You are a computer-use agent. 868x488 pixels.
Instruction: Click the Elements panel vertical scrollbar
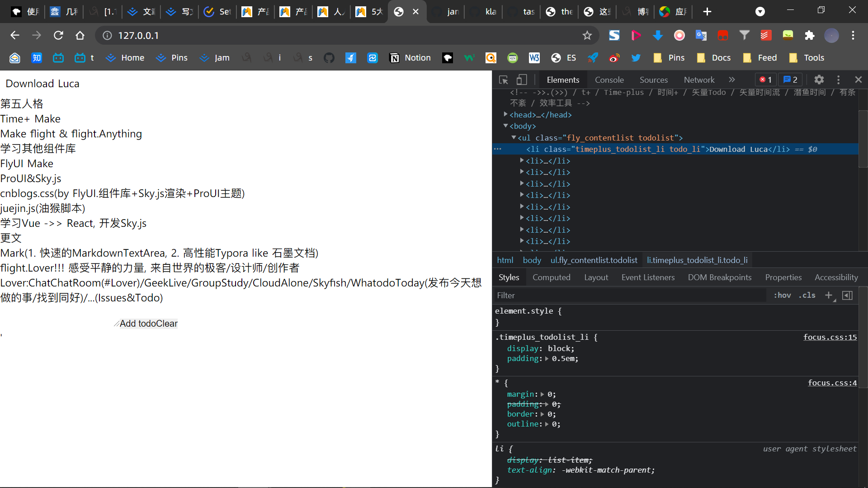863,138
